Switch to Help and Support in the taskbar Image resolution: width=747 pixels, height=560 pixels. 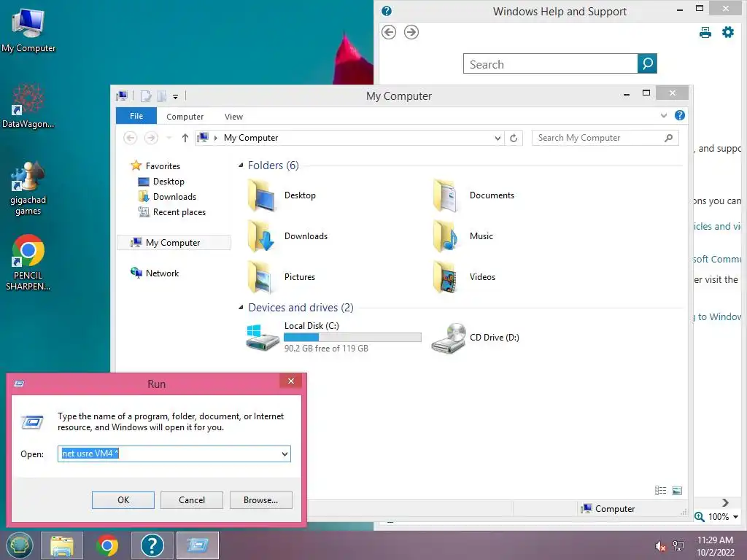pos(152,545)
